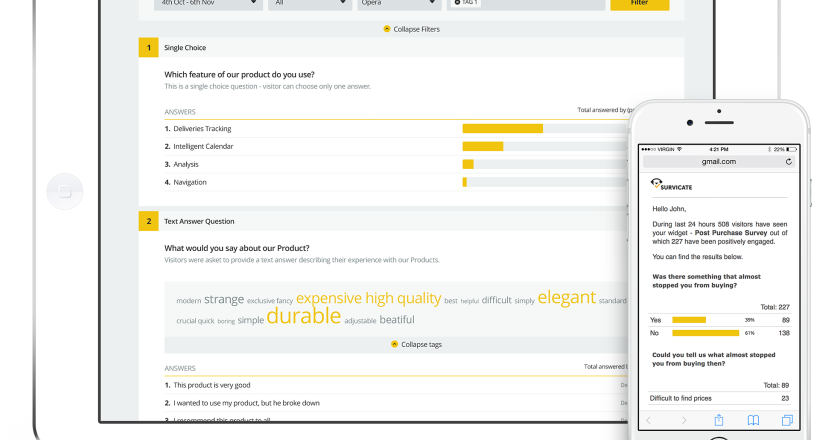The width and height of the screenshot is (840, 440).
Task: Click the Collapse Filters text label
Action: pos(416,29)
